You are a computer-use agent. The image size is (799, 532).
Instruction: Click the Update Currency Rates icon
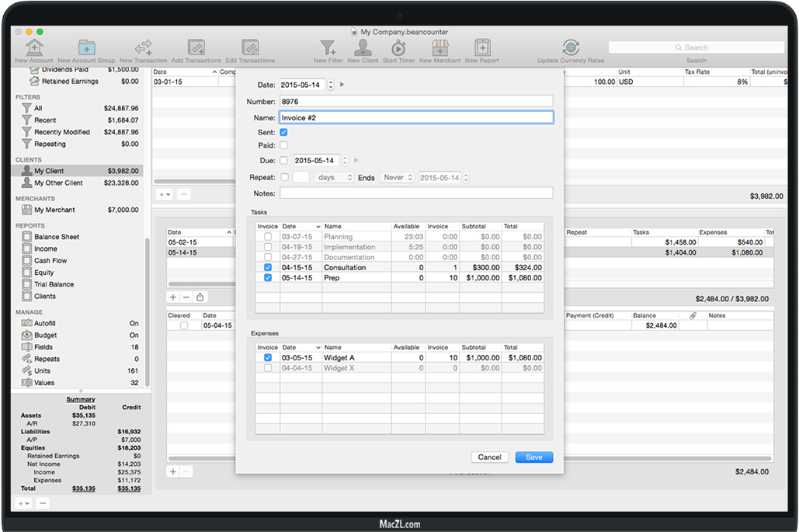(571, 48)
